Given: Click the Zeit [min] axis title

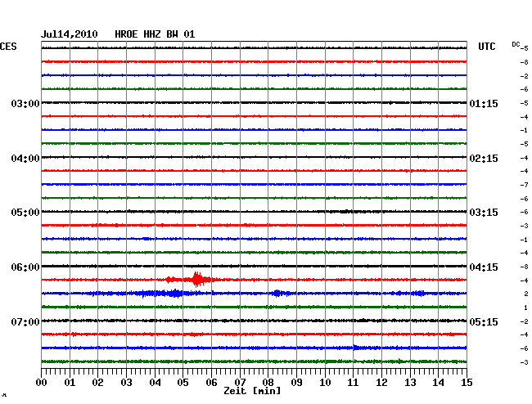Looking at the screenshot, I should tap(252, 391).
